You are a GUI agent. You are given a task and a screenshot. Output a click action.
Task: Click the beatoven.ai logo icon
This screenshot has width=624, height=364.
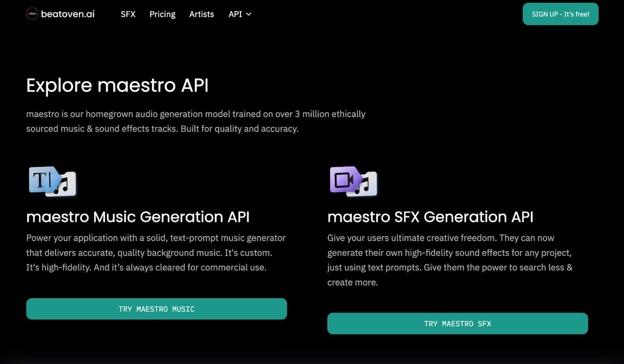pos(32,14)
